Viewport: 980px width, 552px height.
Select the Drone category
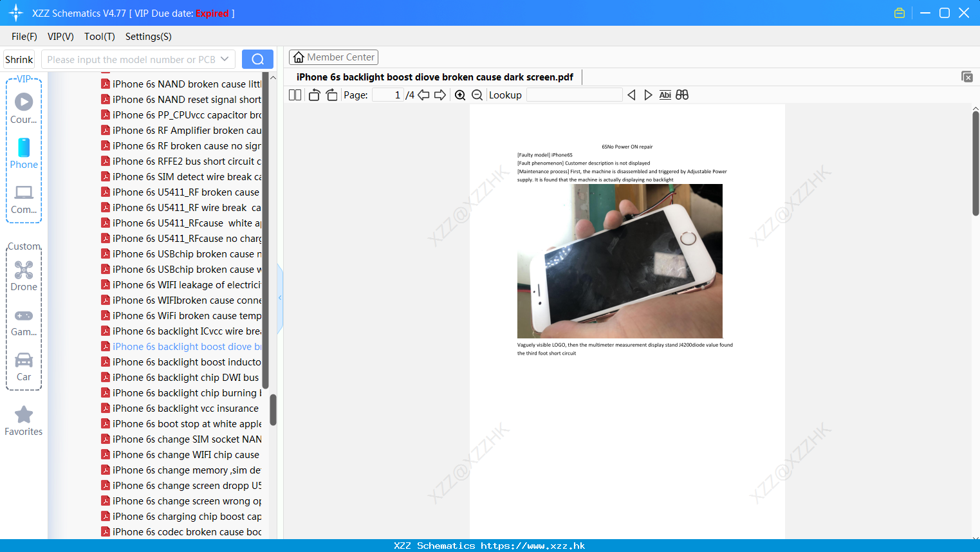click(x=24, y=276)
